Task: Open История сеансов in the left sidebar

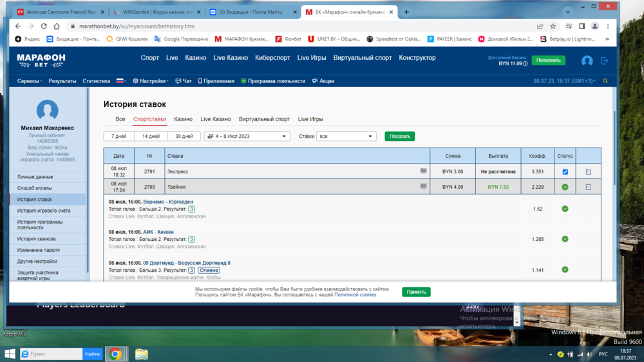Action: pyautogui.click(x=37, y=239)
